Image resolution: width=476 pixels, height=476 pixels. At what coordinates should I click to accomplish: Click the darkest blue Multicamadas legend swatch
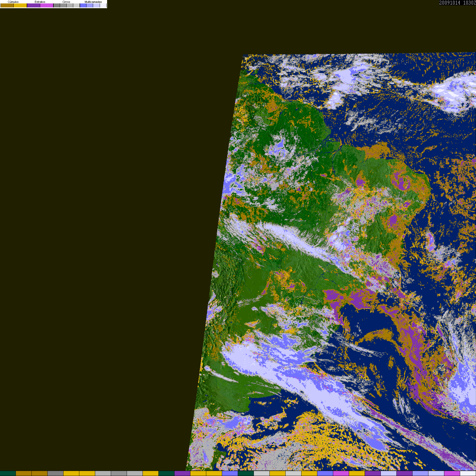pyautogui.click(x=83, y=5)
